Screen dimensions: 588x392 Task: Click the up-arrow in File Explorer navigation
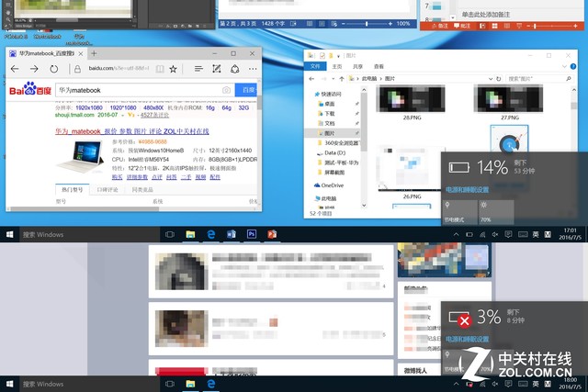tap(341, 79)
